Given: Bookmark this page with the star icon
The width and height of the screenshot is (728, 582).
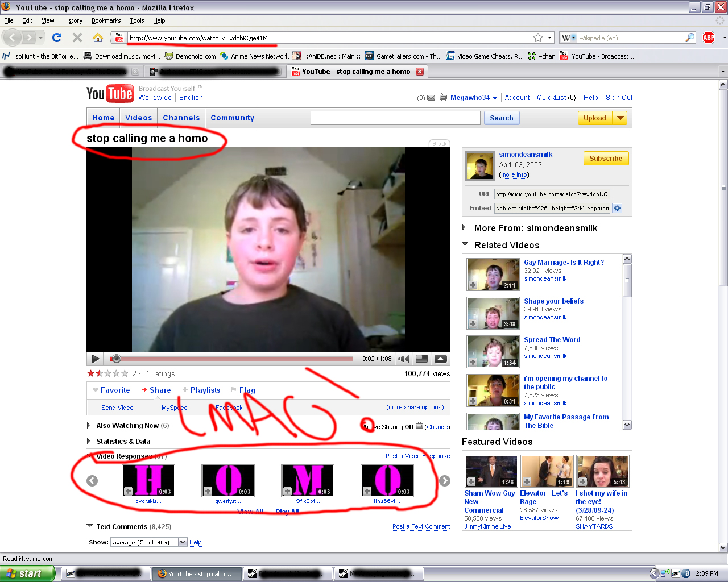Looking at the screenshot, I should [538, 38].
